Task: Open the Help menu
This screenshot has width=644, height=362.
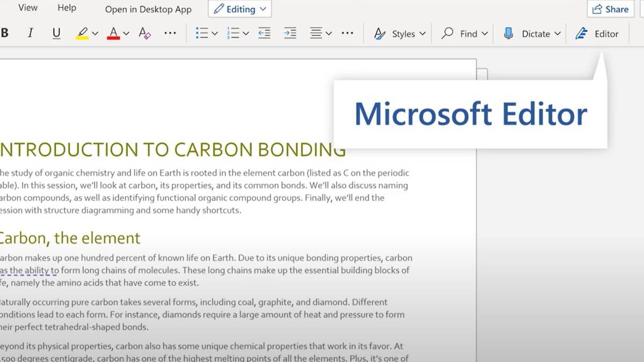Action: click(66, 8)
